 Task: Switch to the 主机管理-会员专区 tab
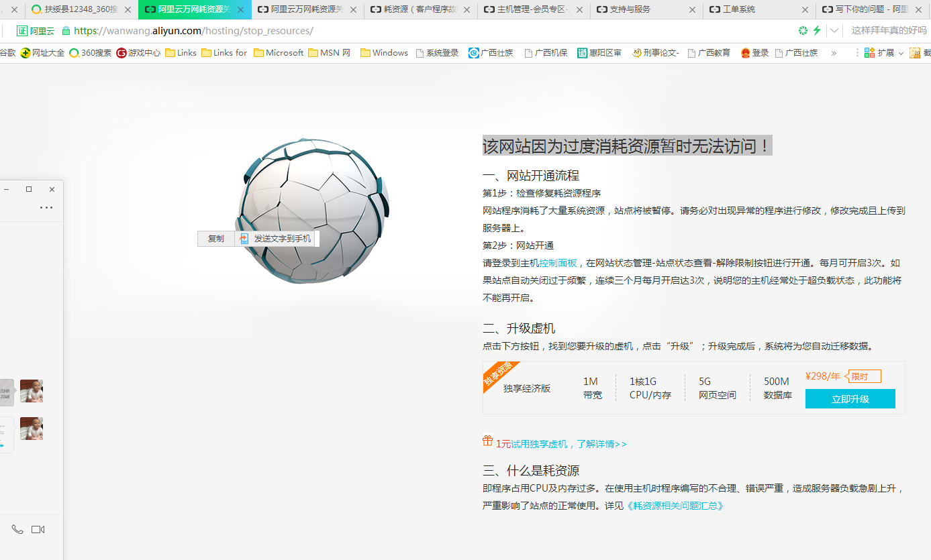(x=534, y=9)
